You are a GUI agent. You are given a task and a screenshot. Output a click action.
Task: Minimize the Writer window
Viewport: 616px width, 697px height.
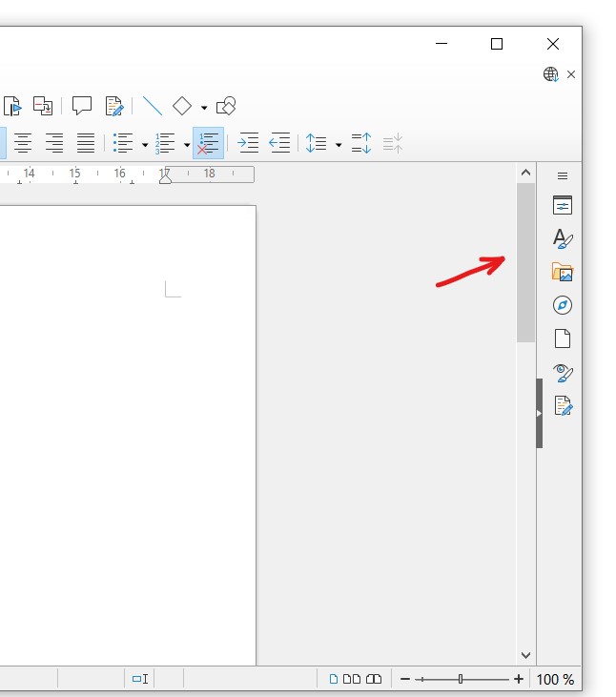pos(441,44)
